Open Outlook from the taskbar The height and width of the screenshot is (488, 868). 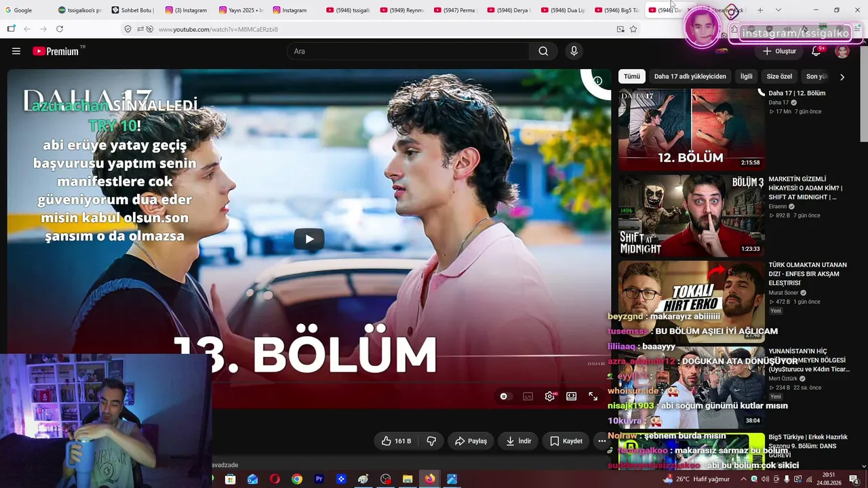coord(252,479)
